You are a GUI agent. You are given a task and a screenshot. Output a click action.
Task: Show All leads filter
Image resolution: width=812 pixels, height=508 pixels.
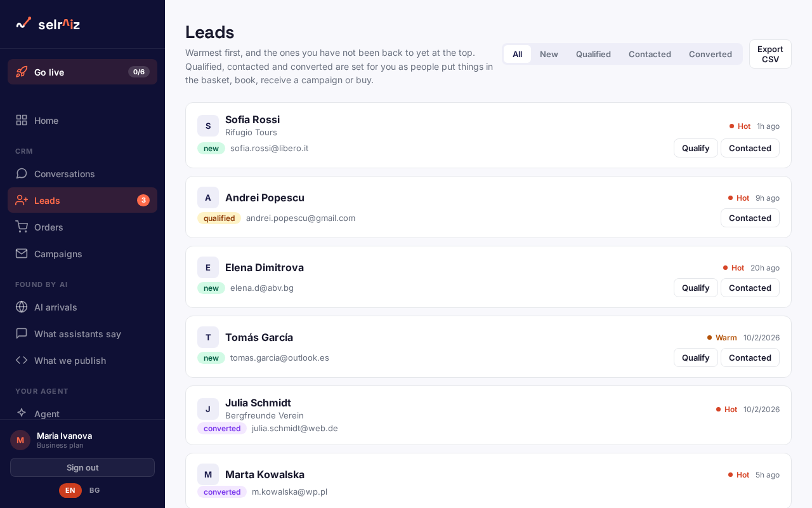pyautogui.click(x=518, y=54)
